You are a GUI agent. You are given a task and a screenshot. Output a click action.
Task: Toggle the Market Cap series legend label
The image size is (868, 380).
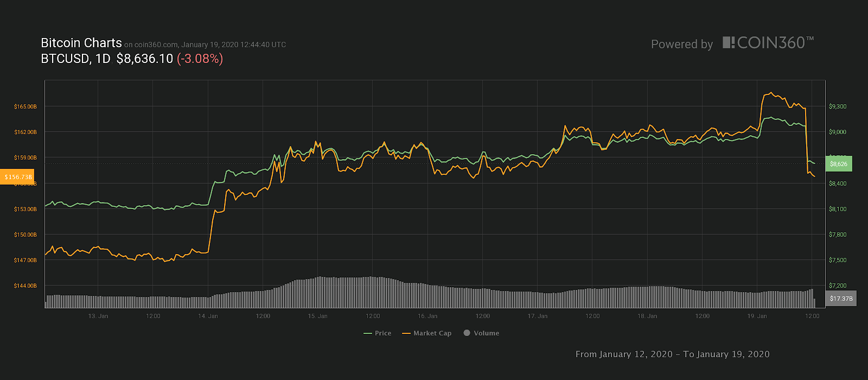432,333
